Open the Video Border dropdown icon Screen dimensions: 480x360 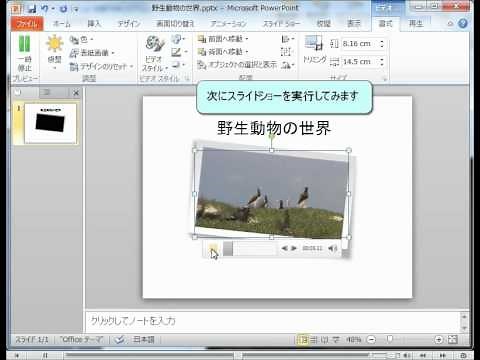[x=179, y=52]
